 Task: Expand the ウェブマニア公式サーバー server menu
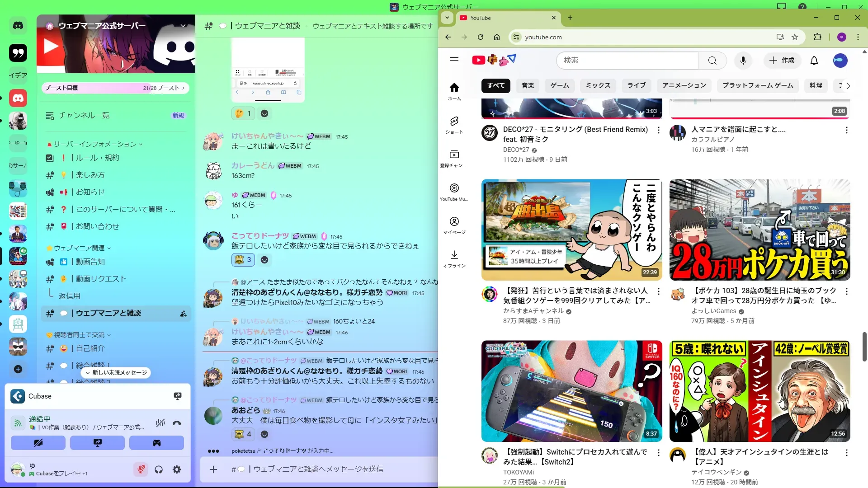[183, 26]
